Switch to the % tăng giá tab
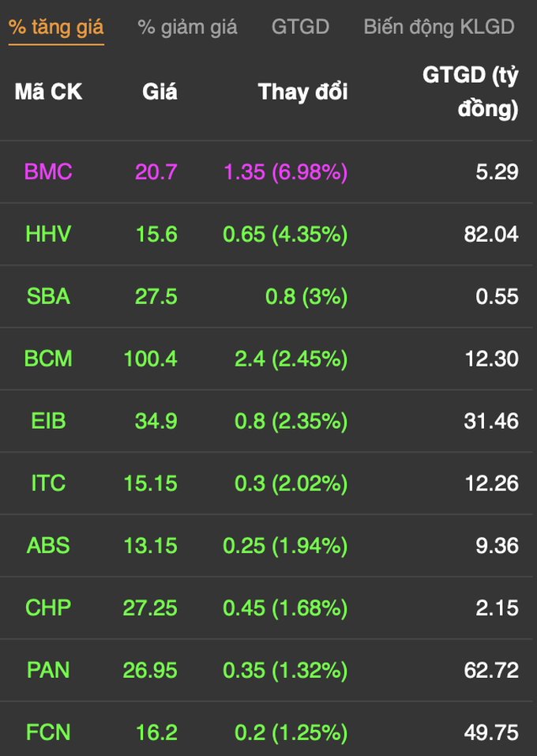The width and height of the screenshot is (537, 756). click(x=56, y=28)
